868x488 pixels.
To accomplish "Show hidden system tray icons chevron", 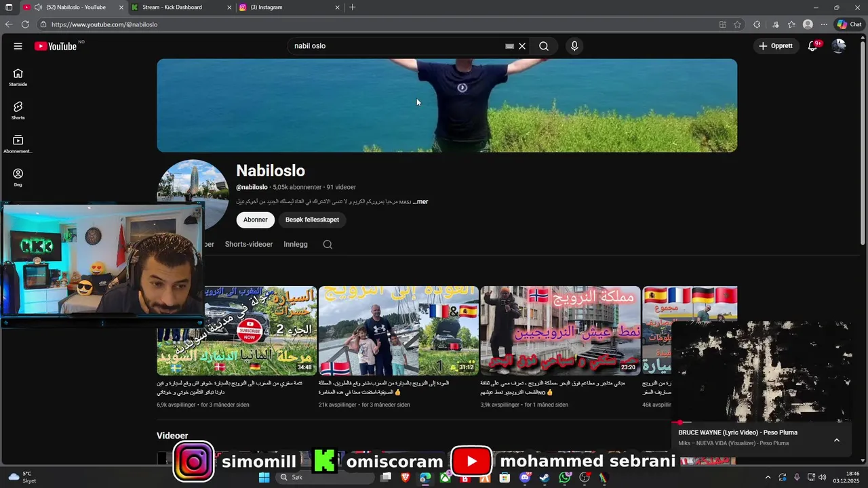I will pos(768,478).
